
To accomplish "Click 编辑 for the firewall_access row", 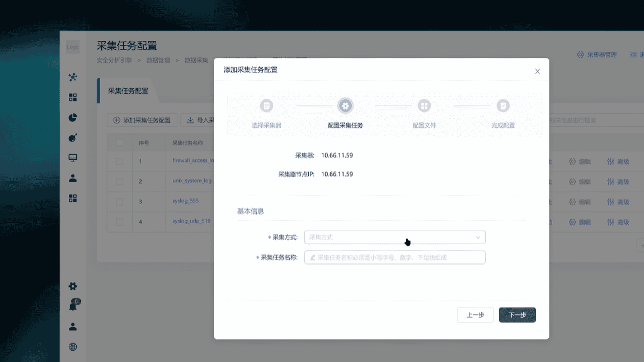I will (580, 161).
